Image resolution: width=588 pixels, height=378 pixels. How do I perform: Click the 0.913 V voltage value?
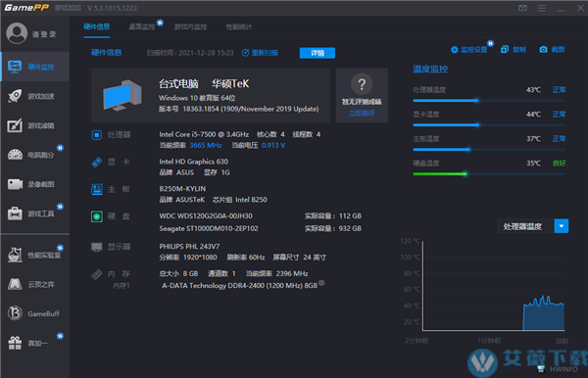pos(273,145)
